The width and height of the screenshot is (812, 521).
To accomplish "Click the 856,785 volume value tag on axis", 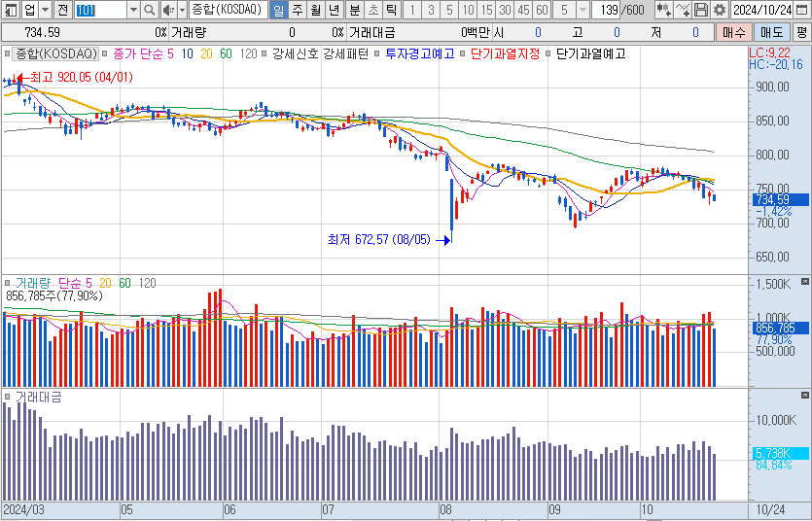I will point(779,328).
